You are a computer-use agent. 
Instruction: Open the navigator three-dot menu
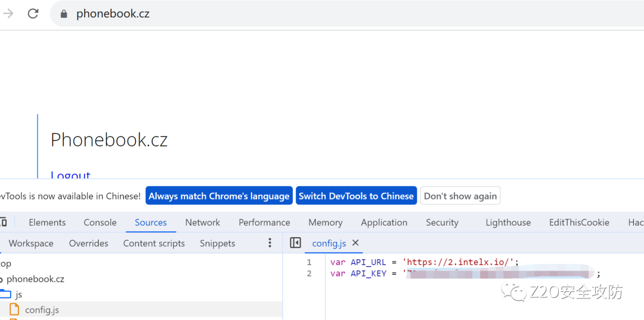(270, 243)
